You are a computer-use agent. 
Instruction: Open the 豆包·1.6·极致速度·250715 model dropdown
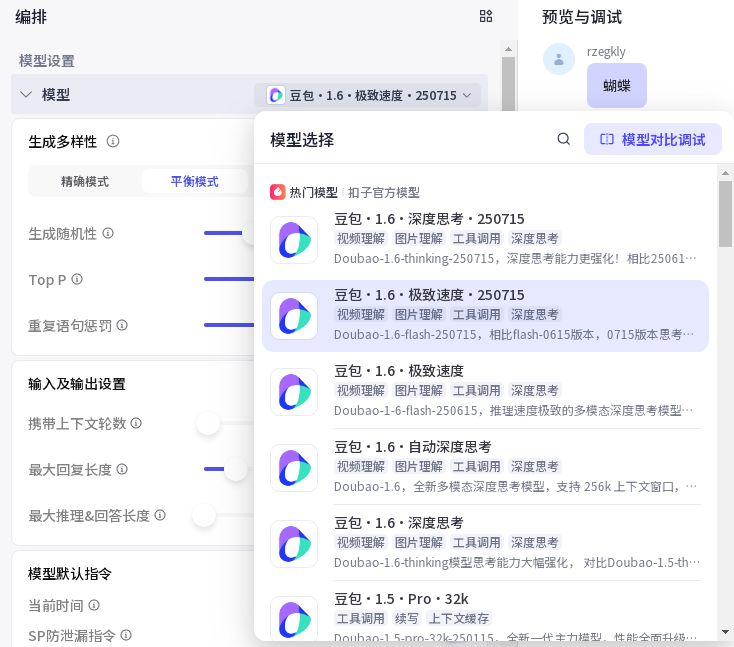click(x=368, y=95)
